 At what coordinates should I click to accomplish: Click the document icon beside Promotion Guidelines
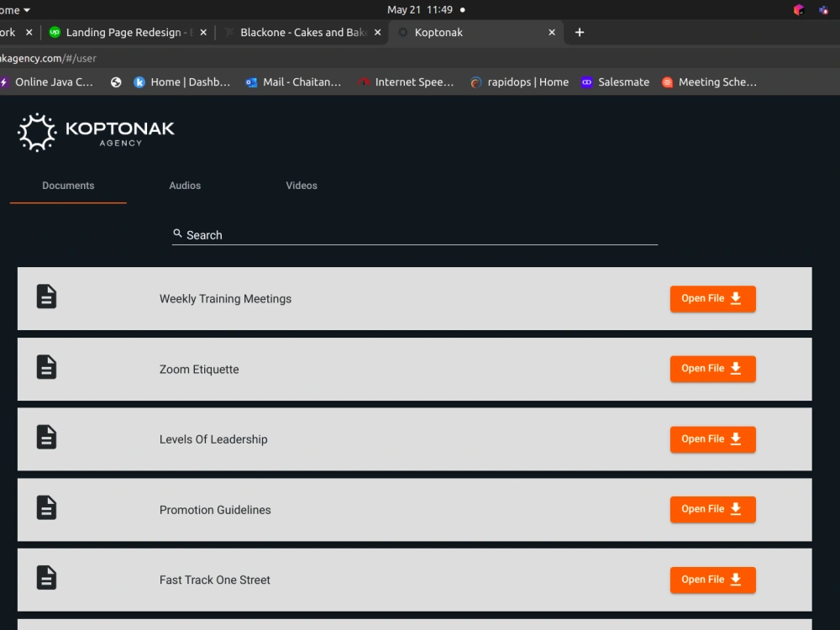(46, 507)
